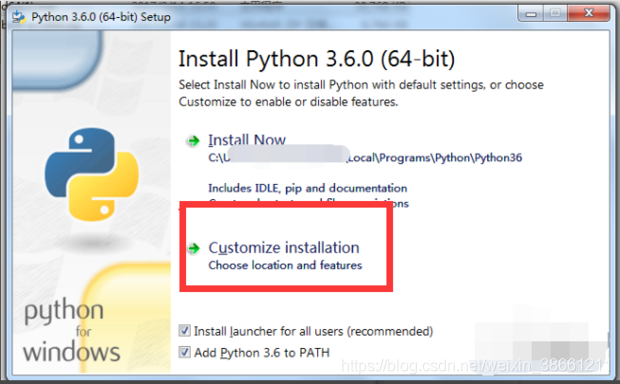
Task: Click the Python setup icon in title bar
Action: coord(19,17)
